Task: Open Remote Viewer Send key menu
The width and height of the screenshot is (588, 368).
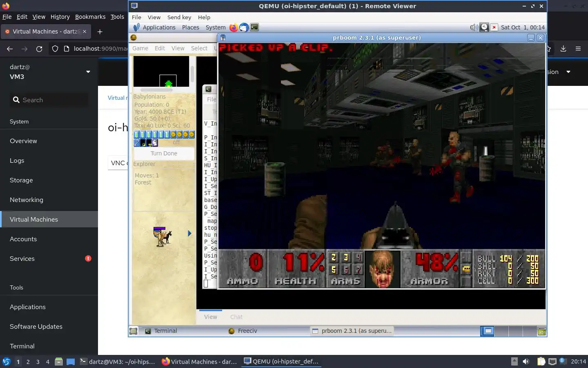Action: tap(179, 17)
